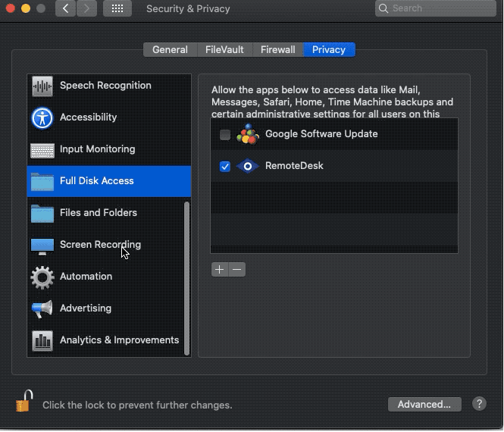Click the Screen Recording monitor icon
504x432 pixels.
point(42,246)
